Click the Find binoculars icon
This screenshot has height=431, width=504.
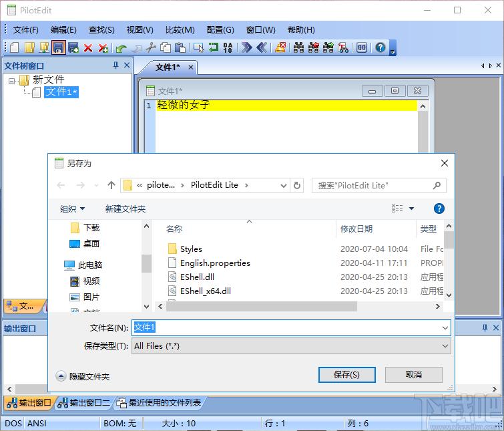[298, 47]
